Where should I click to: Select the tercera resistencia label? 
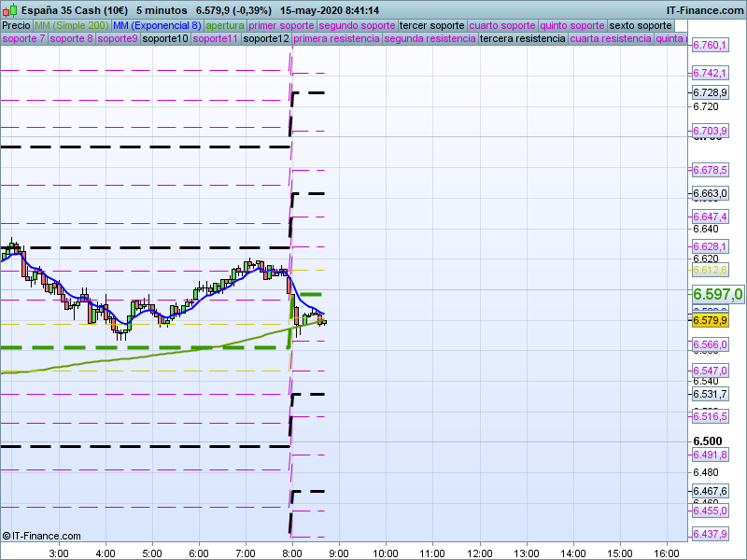522,39
